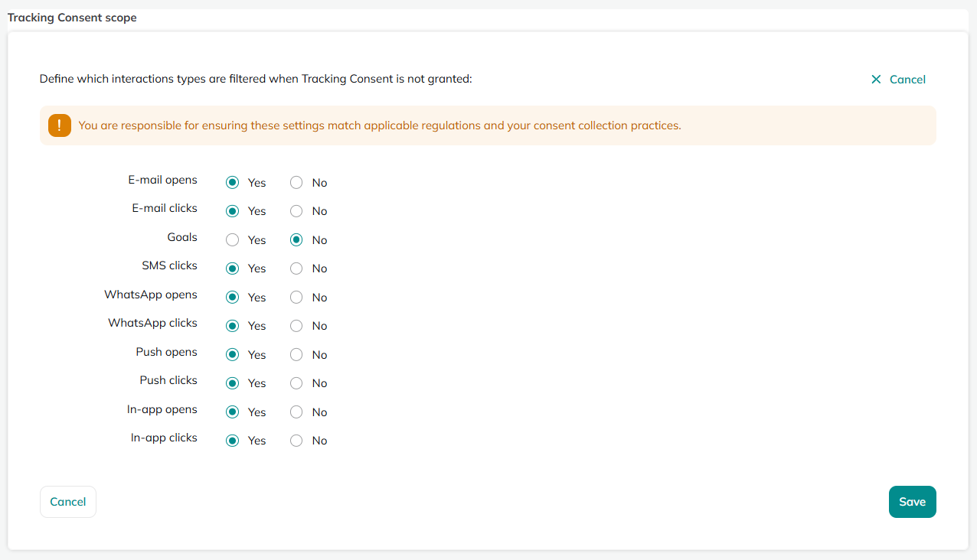This screenshot has width=977, height=560.
Task: Select No for Push clicks
Action: pos(296,383)
